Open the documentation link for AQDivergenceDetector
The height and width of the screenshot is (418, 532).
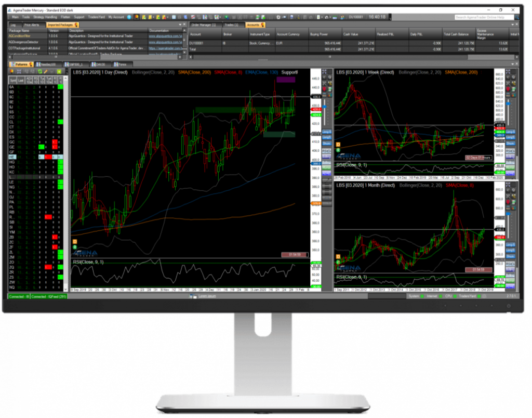pyautogui.click(x=165, y=42)
